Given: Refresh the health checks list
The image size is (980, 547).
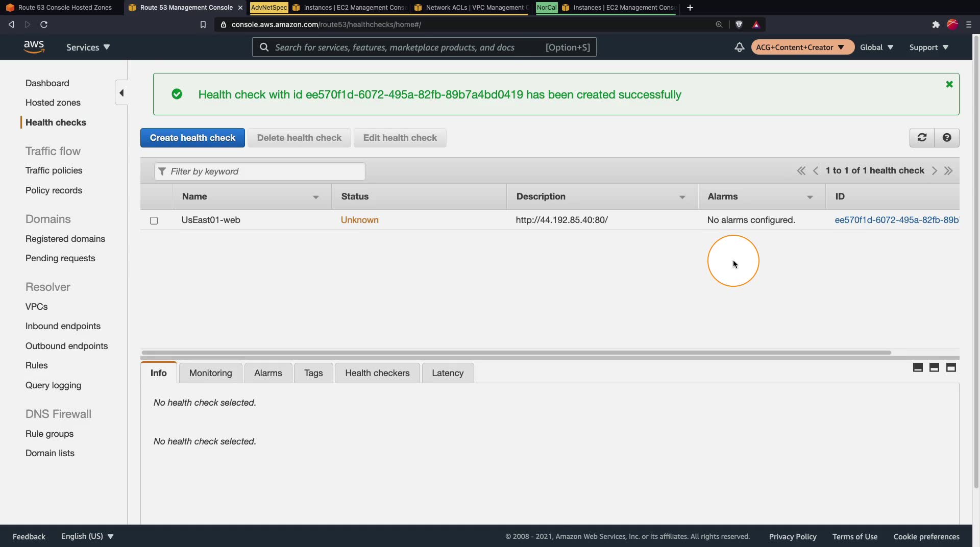Looking at the screenshot, I should pyautogui.click(x=922, y=138).
